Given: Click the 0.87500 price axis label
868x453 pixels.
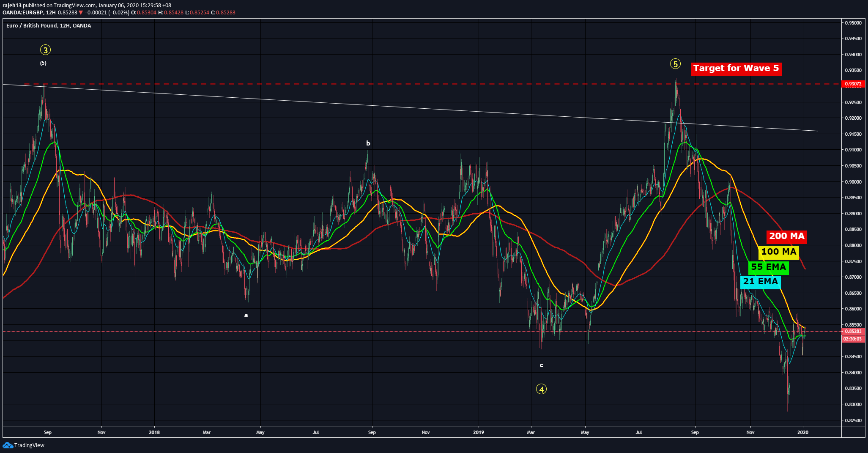Looking at the screenshot, I should point(853,261).
